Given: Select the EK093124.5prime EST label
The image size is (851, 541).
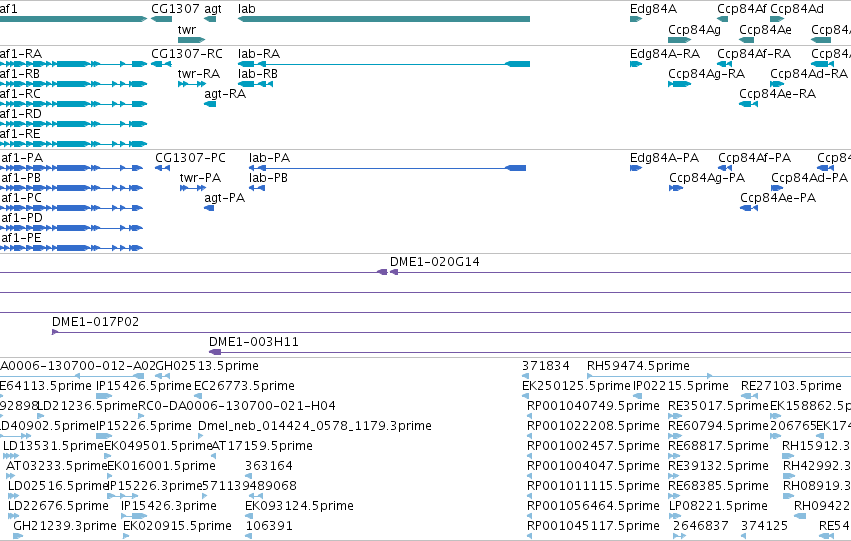Looking at the screenshot, I should (300, 506).
